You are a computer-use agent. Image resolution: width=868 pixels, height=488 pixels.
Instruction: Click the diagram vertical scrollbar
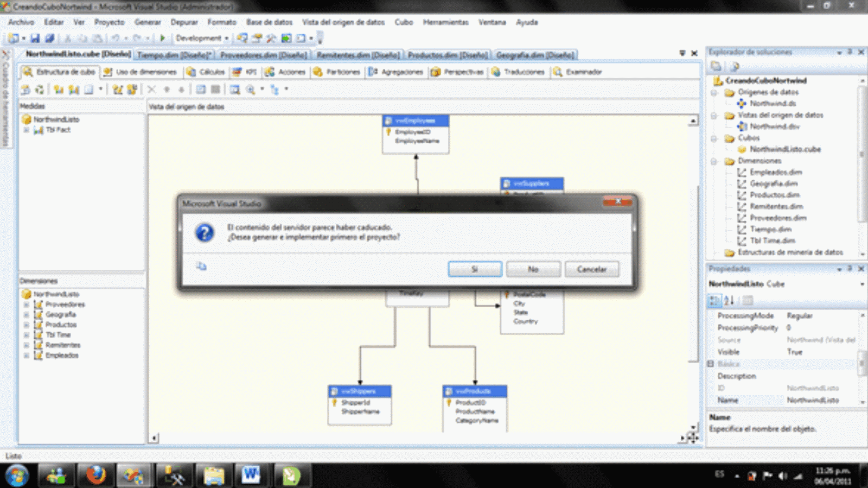693,274
